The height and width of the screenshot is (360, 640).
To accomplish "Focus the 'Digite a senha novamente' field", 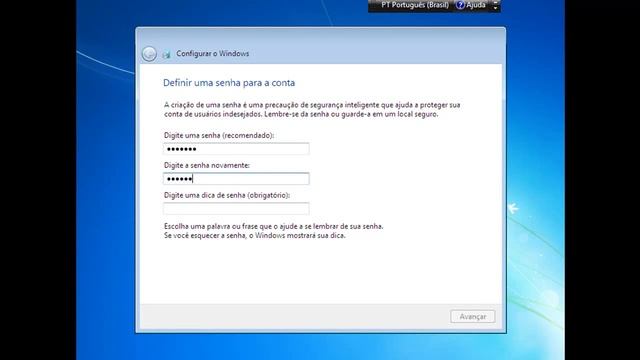I will coord(236,179).
